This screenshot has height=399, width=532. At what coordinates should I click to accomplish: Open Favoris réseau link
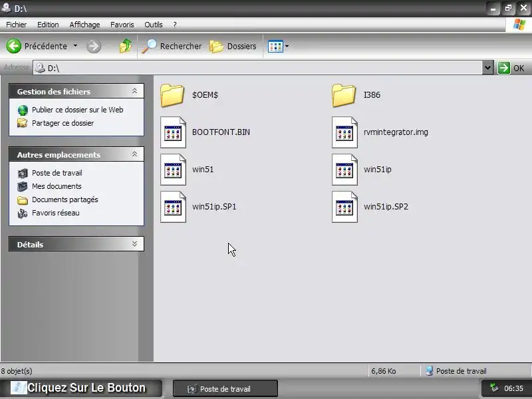tap(56, 213)
